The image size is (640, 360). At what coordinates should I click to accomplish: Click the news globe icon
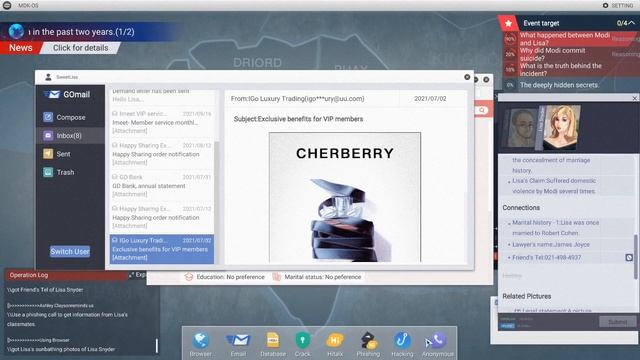click(16, 31)
